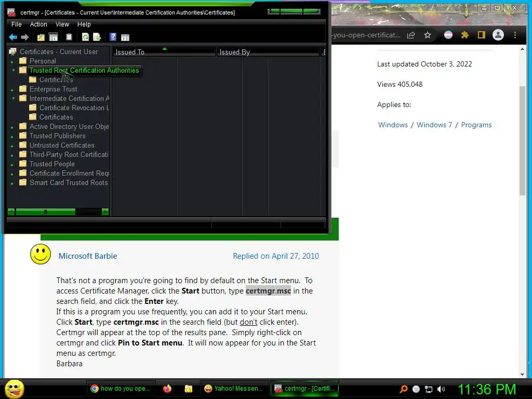Click the Certificates - Current User root icon
The image size is (532, 399).
coord(12,51)
